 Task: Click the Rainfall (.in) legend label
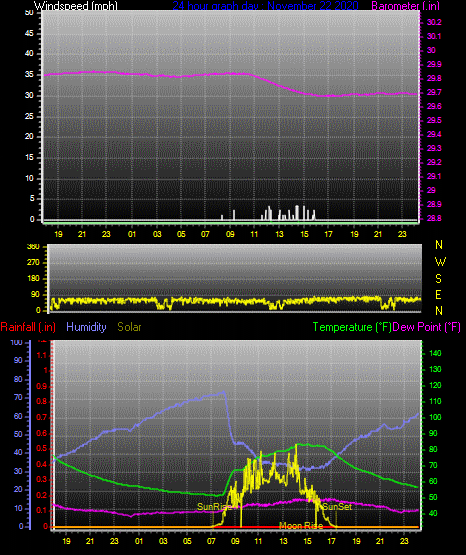28,327
